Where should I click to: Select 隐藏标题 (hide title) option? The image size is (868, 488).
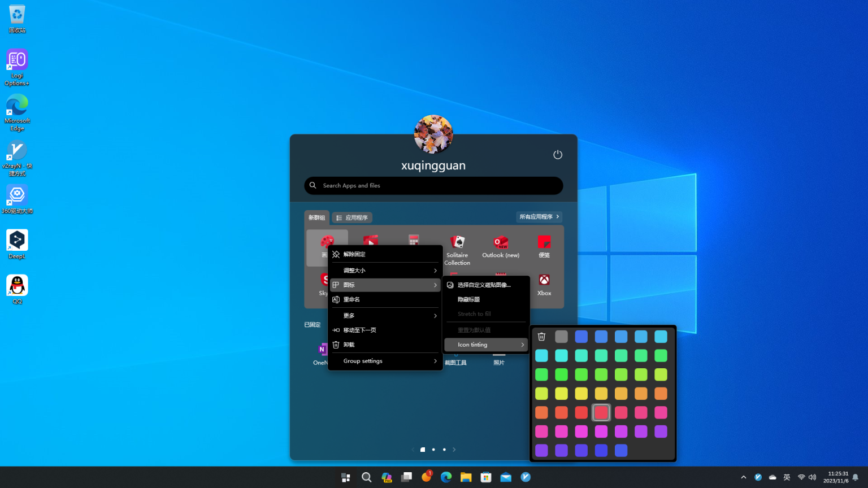(x=468, y=299)
